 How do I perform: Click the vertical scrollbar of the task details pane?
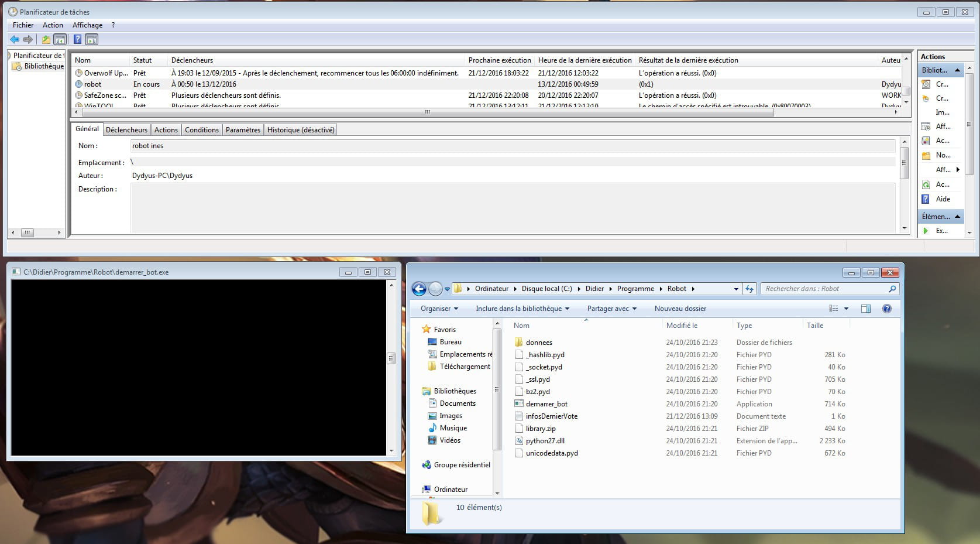tap(905, 163)
